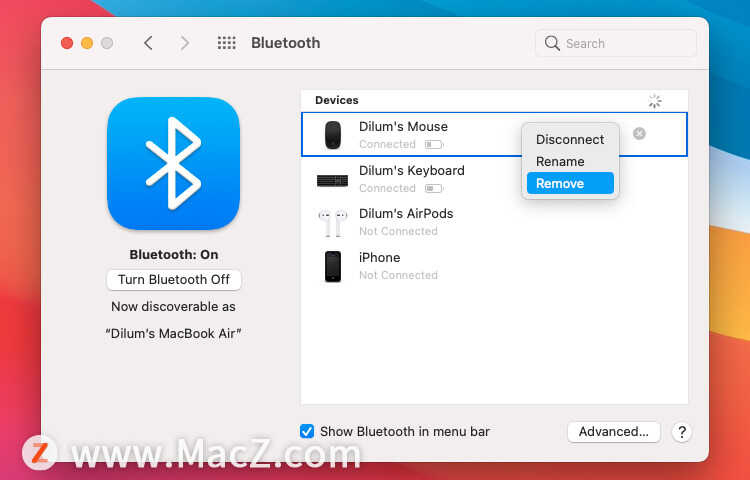Viewport: 750px width, 480px height.
Task: Click the large Bluetooth logo icon
Action: pyautogui.click(x=174, y=164)
